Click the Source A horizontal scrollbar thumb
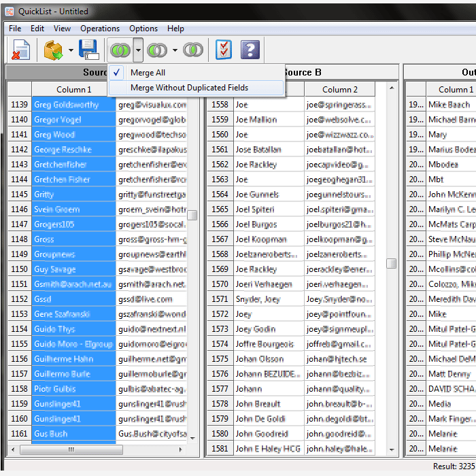The image size is (476, 476). tap(71, 449)
